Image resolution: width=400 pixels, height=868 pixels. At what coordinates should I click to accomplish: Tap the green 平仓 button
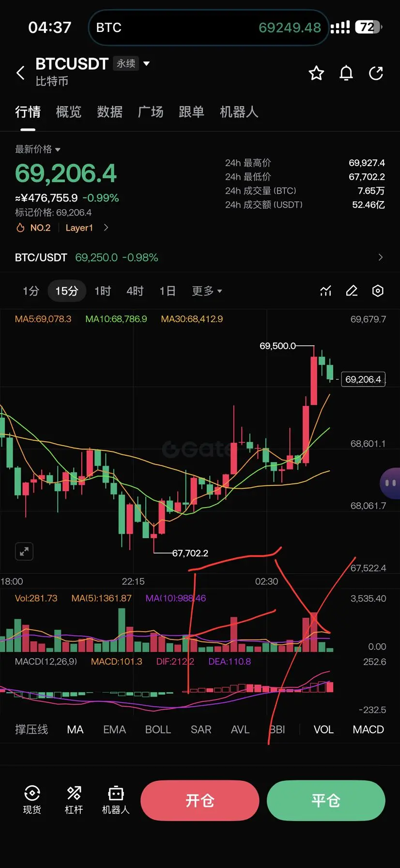click(x=326, y=800)
